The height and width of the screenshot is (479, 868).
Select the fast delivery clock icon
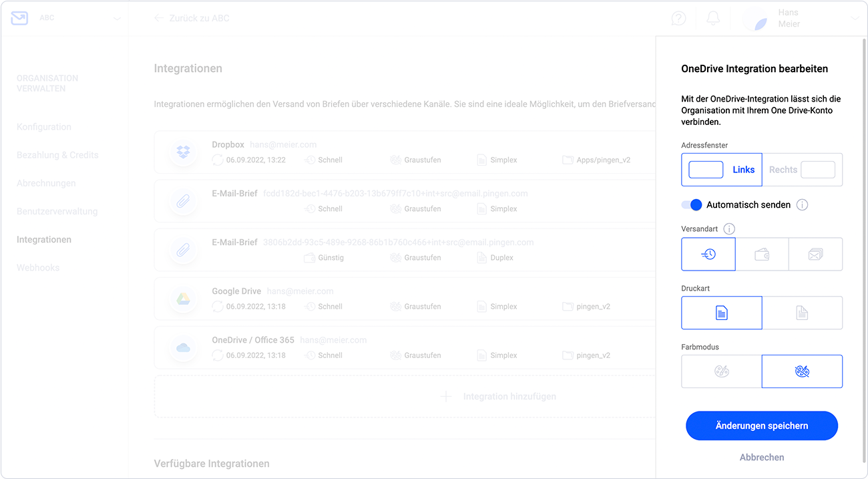(708, 254)
